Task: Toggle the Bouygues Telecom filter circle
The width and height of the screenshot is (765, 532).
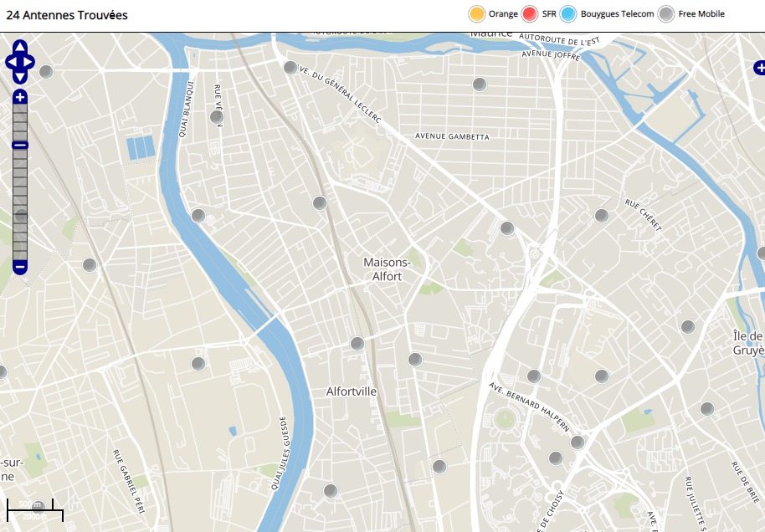Action: click(568, 14)
